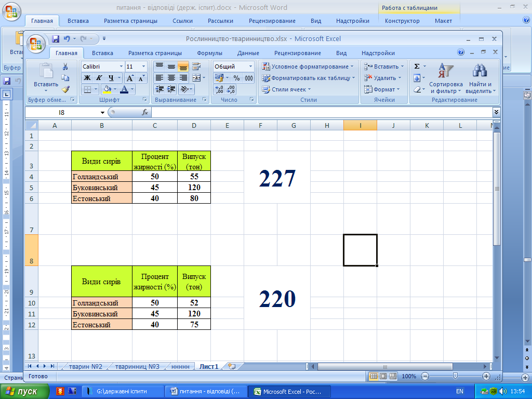Enable wrap text in cell
Viewport: 532px width, 399px height.
(x=196, y=66)
